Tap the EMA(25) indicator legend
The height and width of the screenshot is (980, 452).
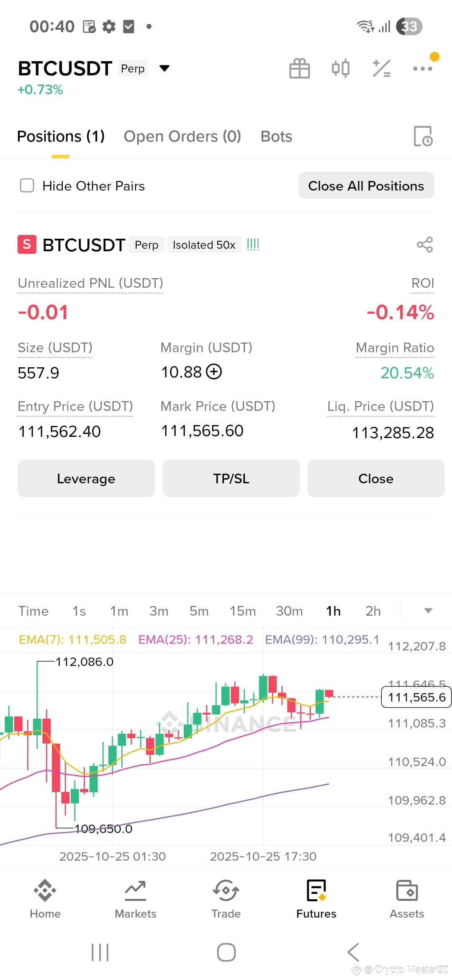point(196,640)
